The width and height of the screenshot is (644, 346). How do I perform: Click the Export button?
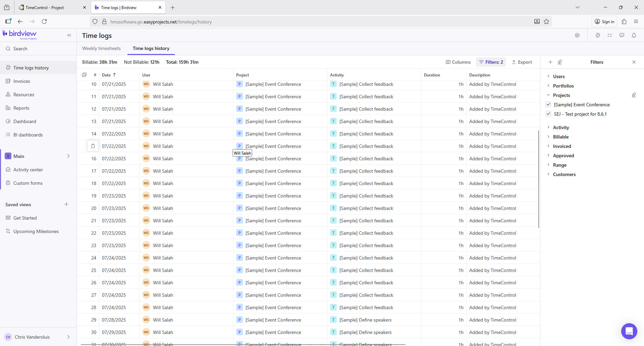(x=522, y=62)
